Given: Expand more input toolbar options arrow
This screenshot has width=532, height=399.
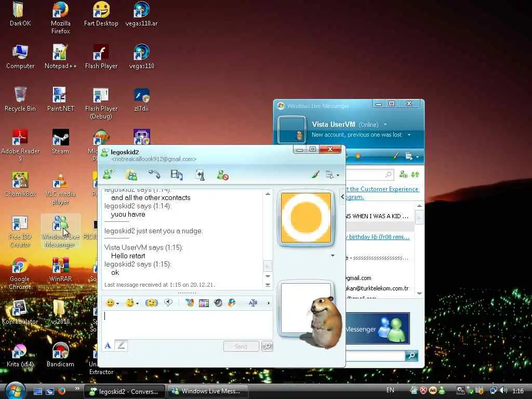Looking at the screenshot, I should point(269,303).
